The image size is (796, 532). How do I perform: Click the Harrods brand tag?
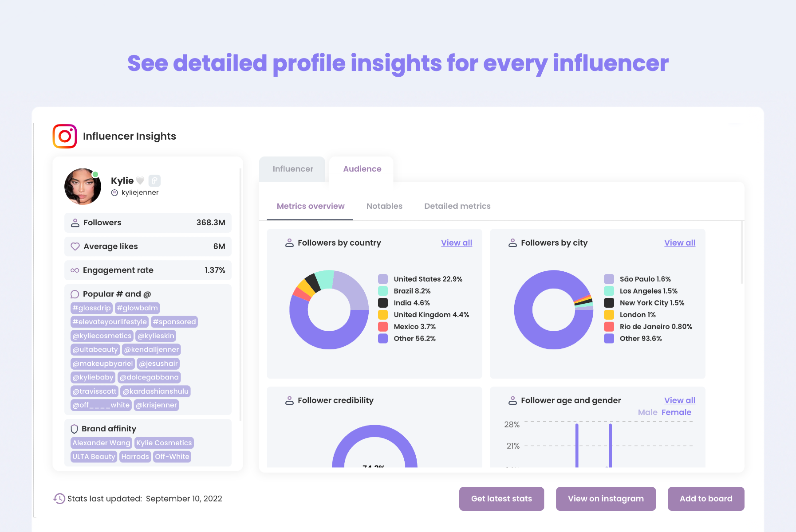tap(135, 457)
